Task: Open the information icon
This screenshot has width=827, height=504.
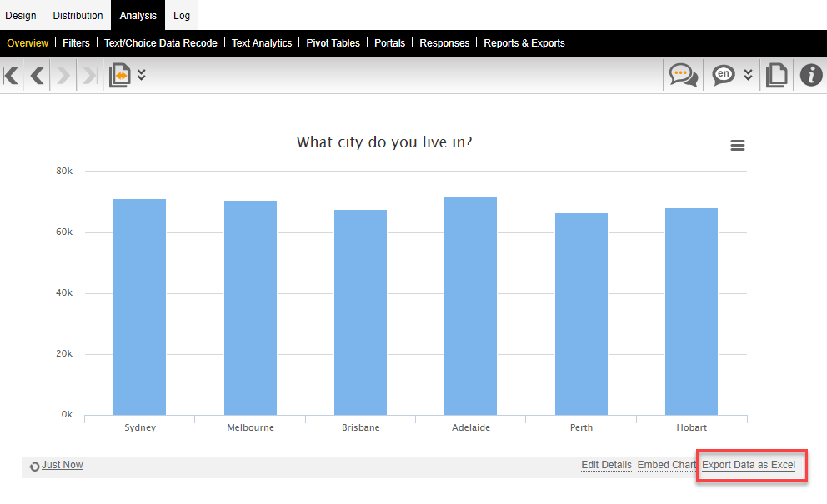Action: click(811, 75)
